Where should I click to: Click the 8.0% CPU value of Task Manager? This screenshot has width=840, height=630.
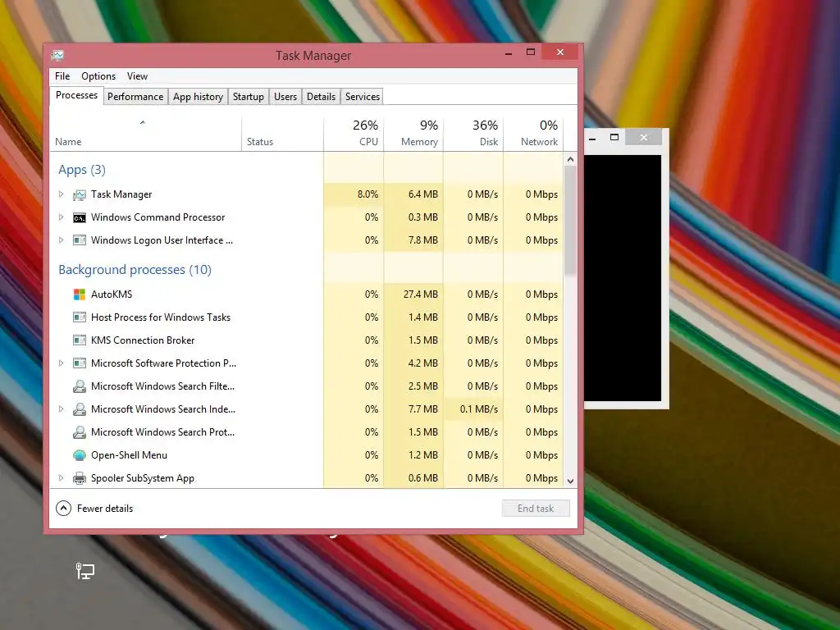(367, 194)
